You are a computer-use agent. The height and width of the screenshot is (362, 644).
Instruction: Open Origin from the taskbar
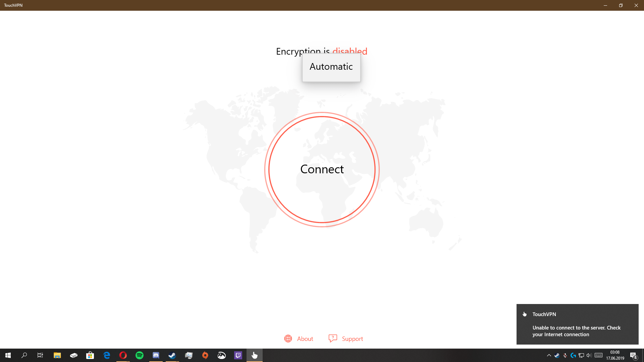pos(205,355)
